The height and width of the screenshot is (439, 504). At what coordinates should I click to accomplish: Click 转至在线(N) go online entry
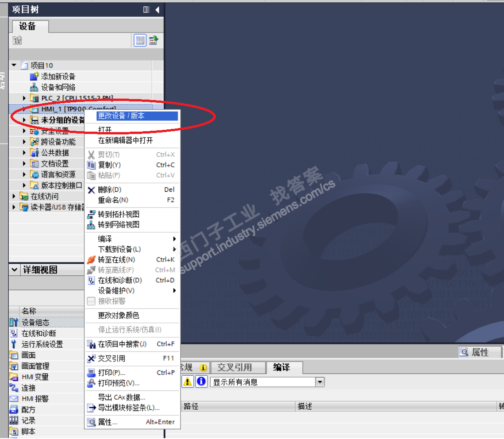pos(116,260)
